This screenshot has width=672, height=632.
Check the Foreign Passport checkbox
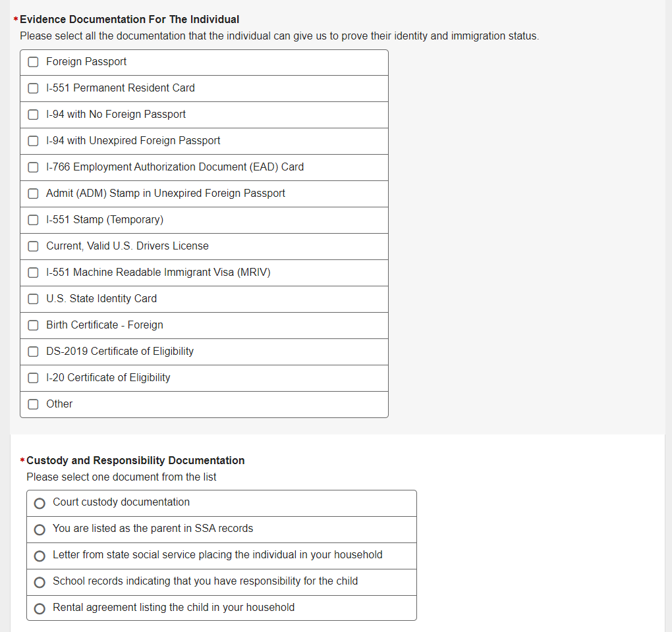[33, 62]
